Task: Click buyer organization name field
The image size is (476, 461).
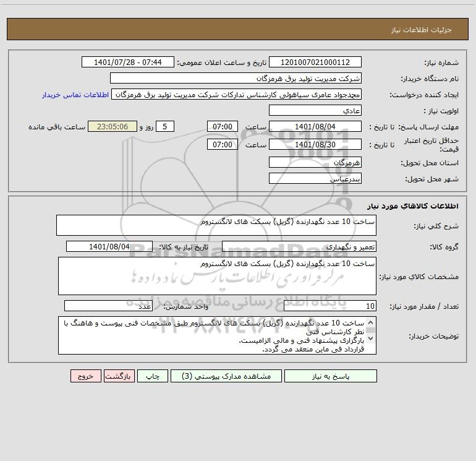Action: point(236,78)
